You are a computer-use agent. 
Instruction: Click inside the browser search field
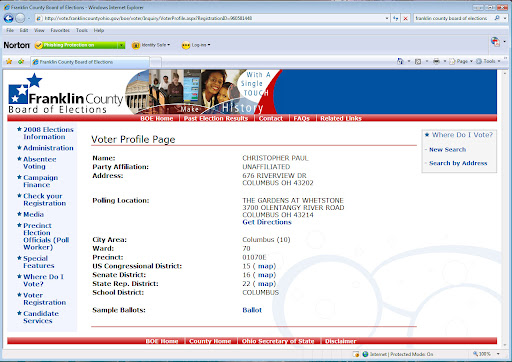point(452,18)
